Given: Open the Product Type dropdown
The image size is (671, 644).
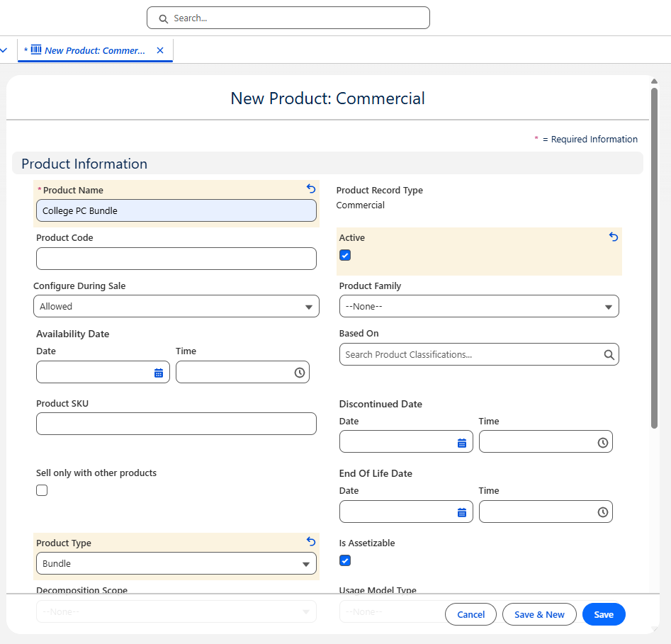Looking at the screenshot, I should (x=176, y=564).
